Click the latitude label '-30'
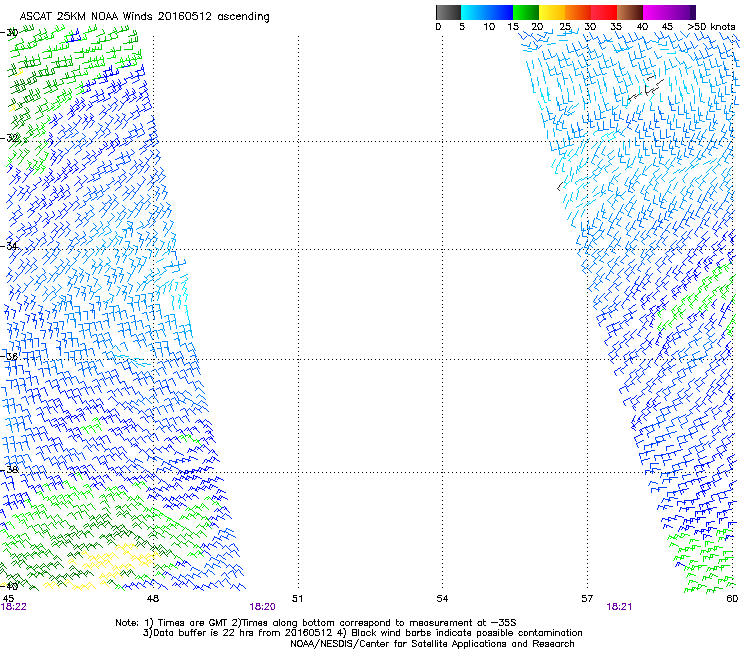Viewport: 740px width, 650px height. click(x=9, y=33)
